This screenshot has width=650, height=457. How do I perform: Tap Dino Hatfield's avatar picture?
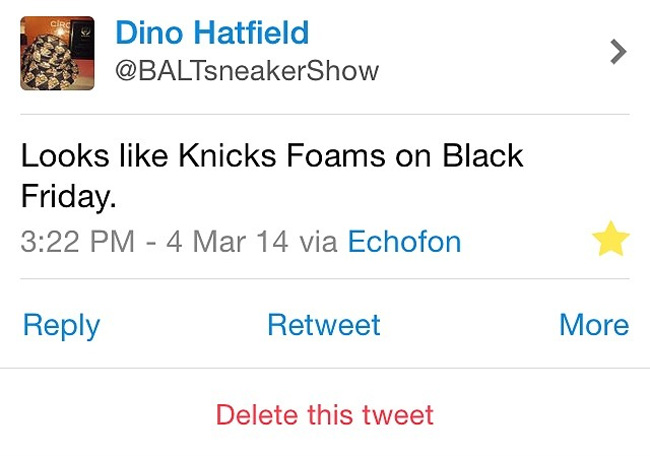coord(57,53)
